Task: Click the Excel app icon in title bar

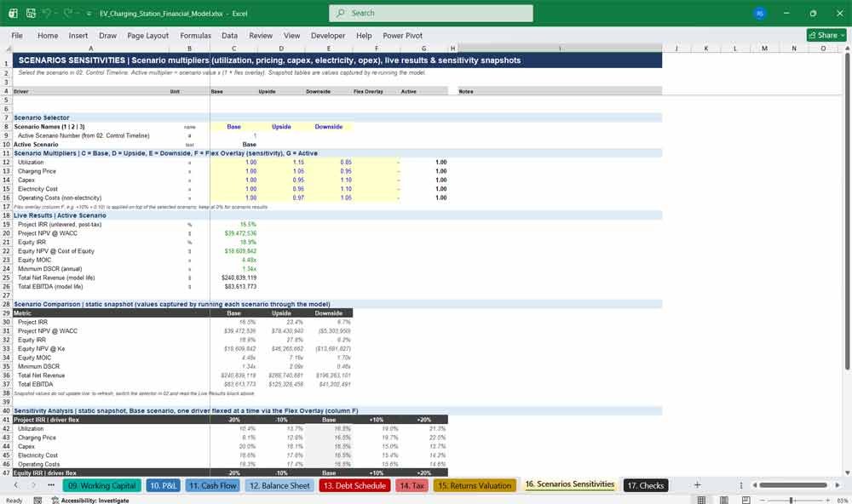Action: 13,13
